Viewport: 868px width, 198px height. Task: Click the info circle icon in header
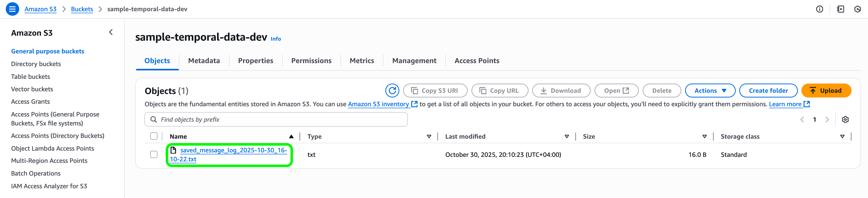tap(819, 9)
